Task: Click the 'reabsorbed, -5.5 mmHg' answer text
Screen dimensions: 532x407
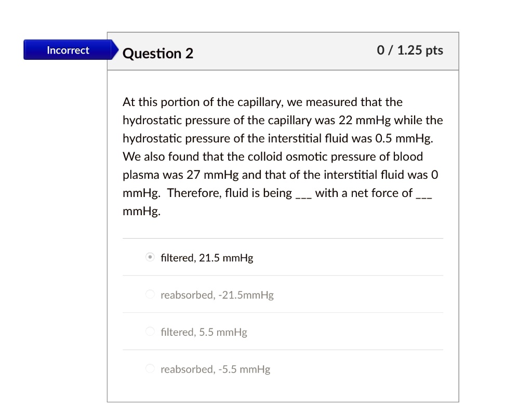Action: [x=215, y=369]
